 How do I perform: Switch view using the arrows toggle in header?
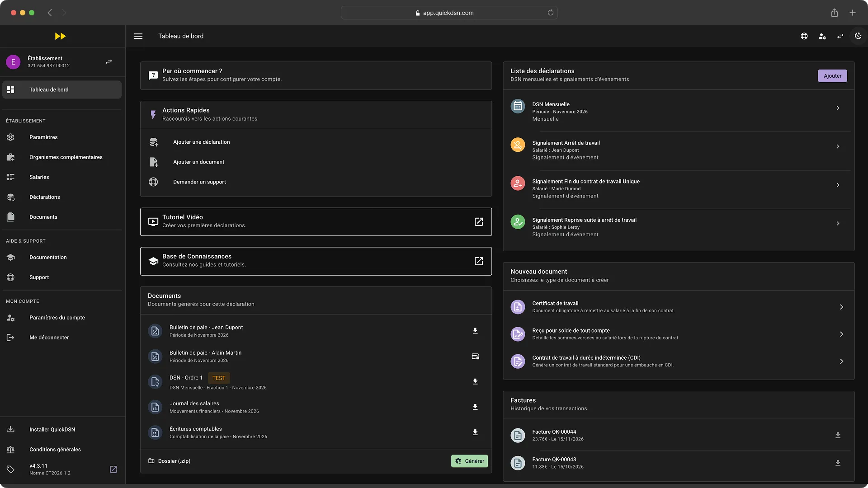click(840, 36)
